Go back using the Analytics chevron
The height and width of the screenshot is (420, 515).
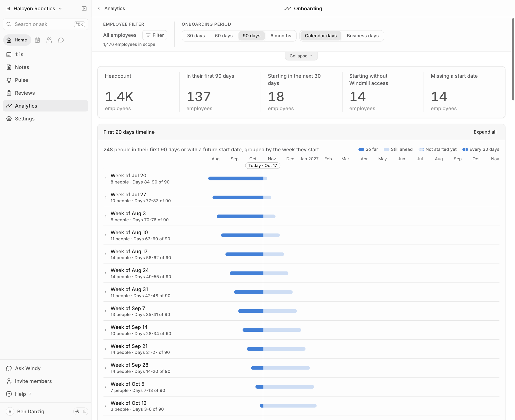[99, 8]
